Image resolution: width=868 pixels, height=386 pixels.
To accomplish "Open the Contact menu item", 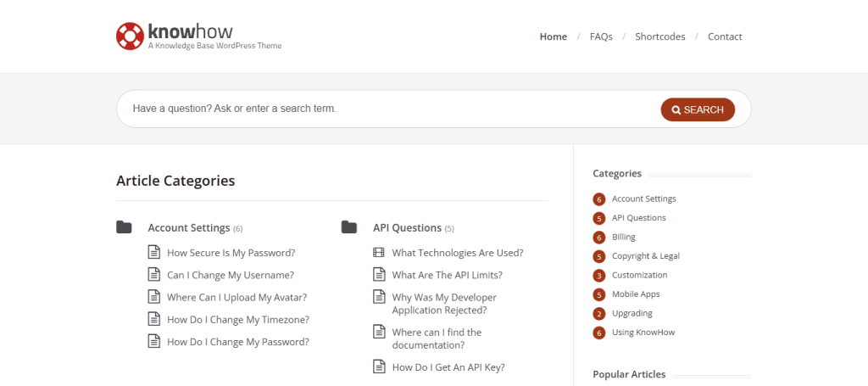I will 725,36.
